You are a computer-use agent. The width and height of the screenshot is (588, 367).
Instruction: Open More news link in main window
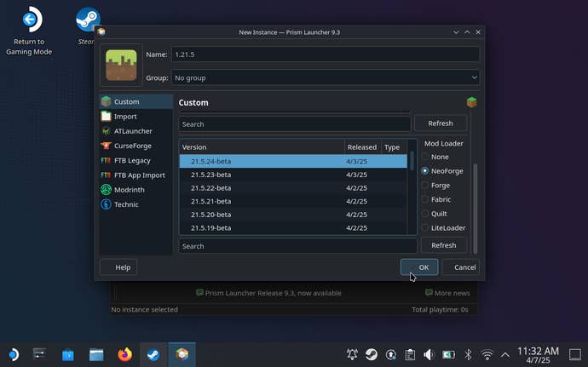tap(447, 293)
